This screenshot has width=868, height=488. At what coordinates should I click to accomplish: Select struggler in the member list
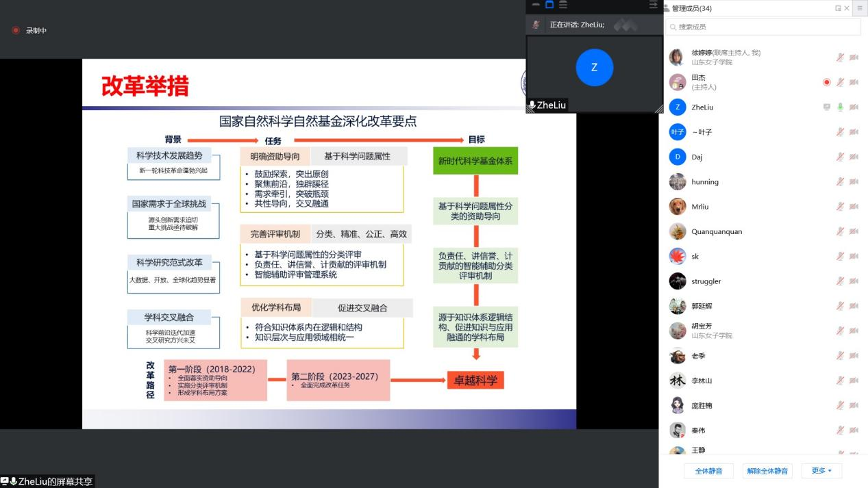pyautogui.click(x=706, y=281)
